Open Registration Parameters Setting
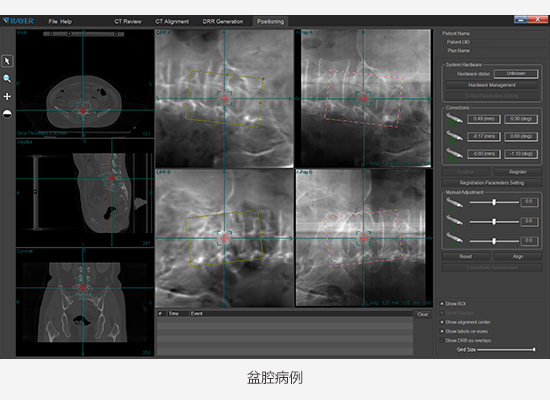Viewport: 550px width, 400px height. click(492, 183)
